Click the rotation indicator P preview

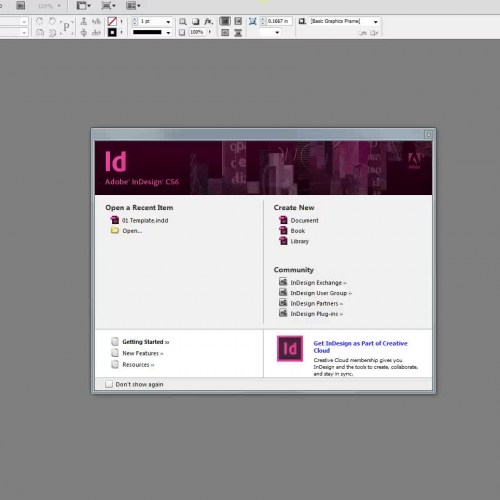[66, 27]
